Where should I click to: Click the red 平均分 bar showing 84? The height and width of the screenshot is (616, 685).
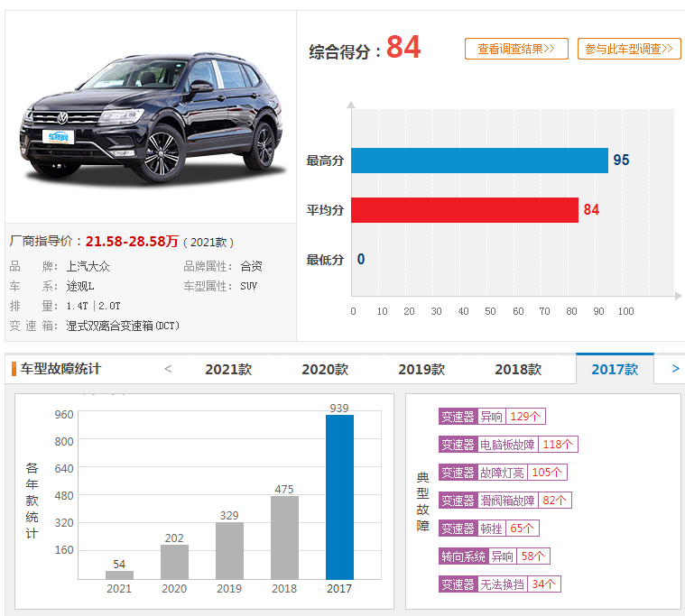coord(464,210)
